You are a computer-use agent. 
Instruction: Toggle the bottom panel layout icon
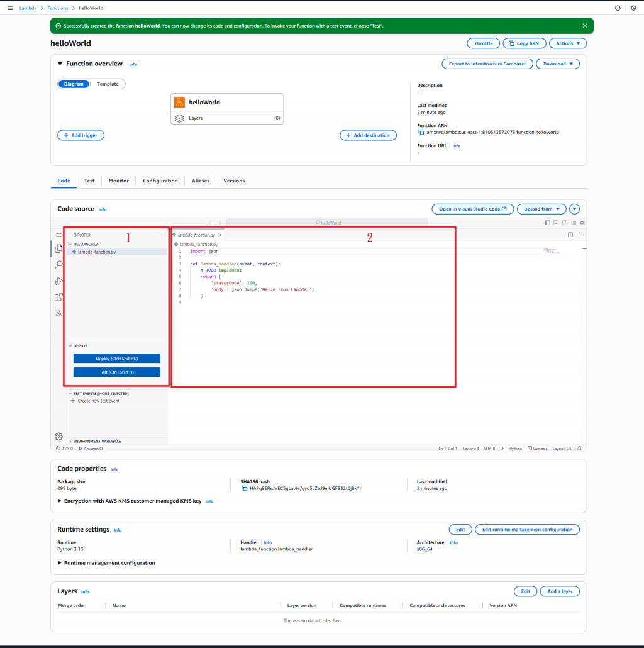click(556, 223)
